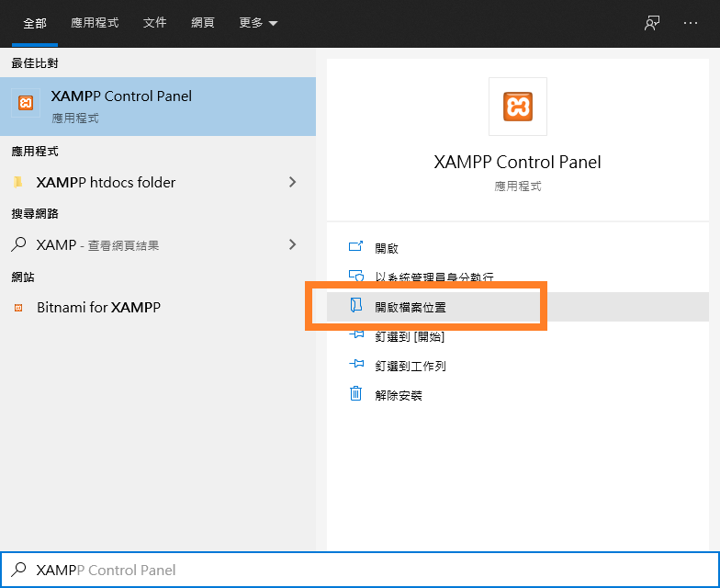The width and height of the screenshot is (720, 588).
Task: Open XAMP web search result
Action: [x=158, y=244]
